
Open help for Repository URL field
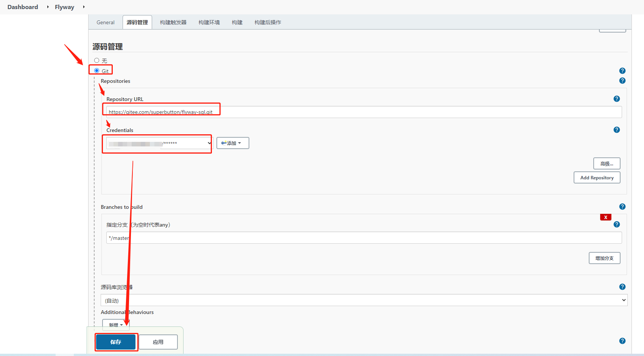(x=617, y=99)
